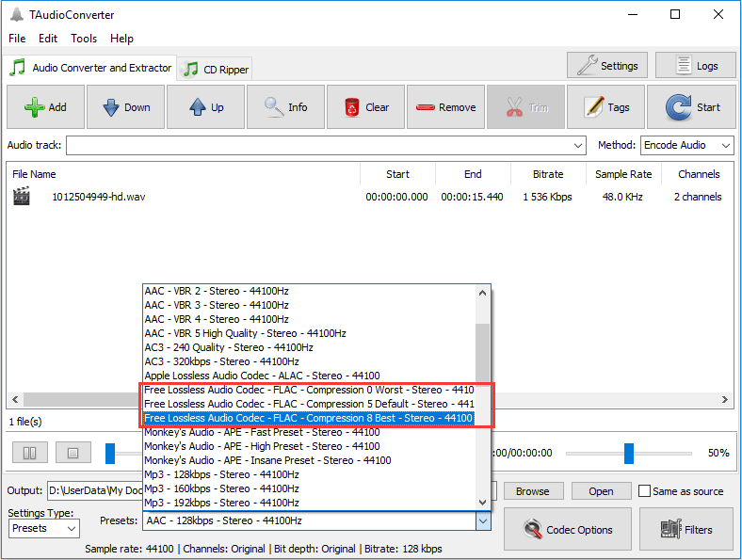
Task: Move selected file Up
Action: click(205, 107)
